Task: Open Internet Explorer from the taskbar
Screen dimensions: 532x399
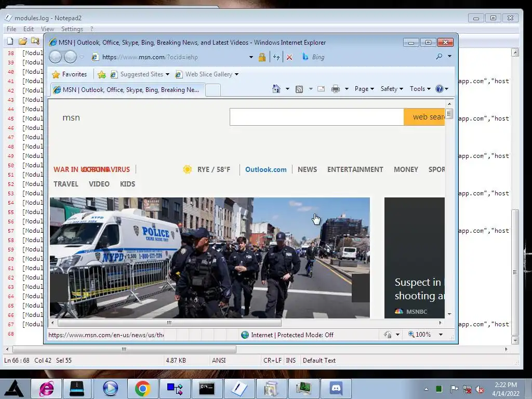Action: (x=46, y=389)
